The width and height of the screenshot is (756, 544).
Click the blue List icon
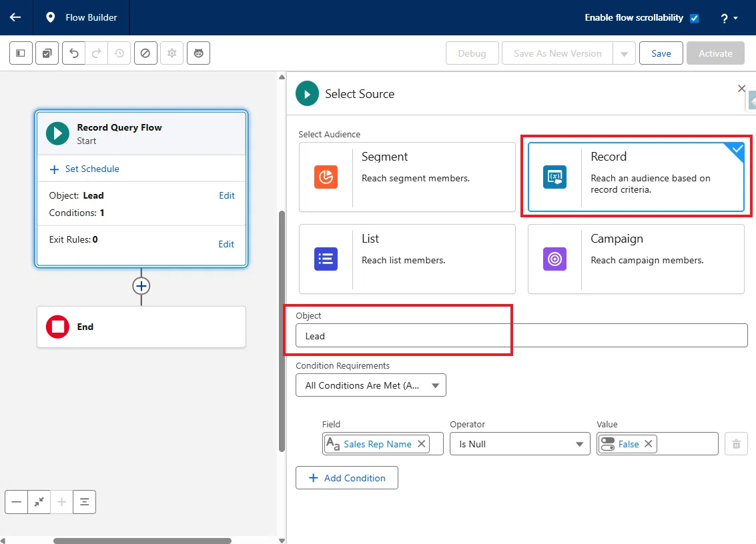326,259
